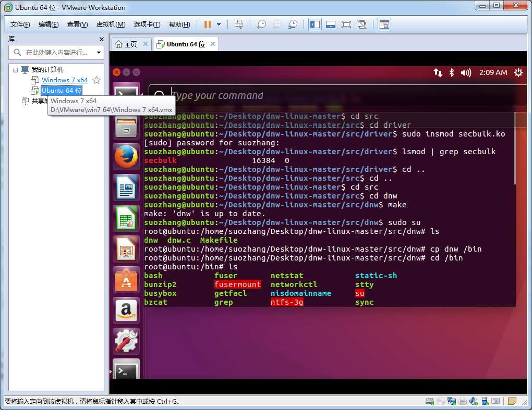532x410 pixels.
Task: Click Send Ctrl+Alt+Del toolbar icon
Action: [239, 24]
